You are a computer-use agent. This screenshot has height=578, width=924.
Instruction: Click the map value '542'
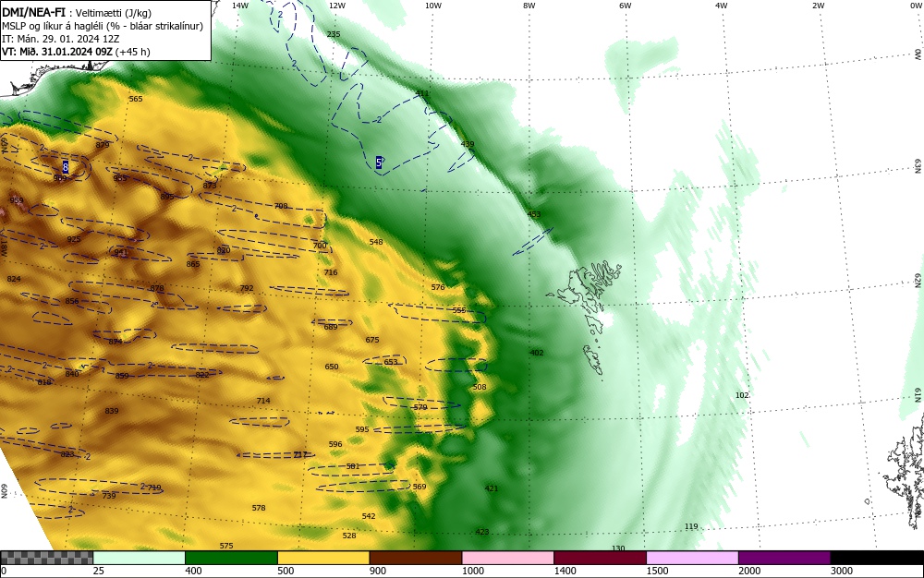pos(369,516)
